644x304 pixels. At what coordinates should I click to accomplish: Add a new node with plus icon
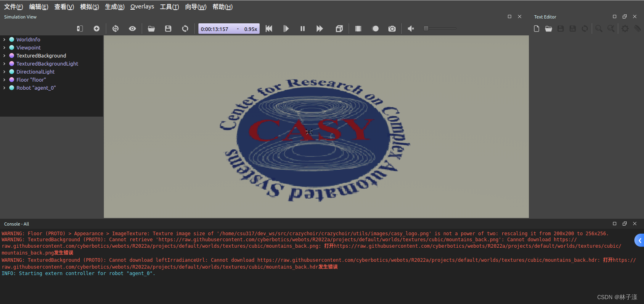coord(97,29)
